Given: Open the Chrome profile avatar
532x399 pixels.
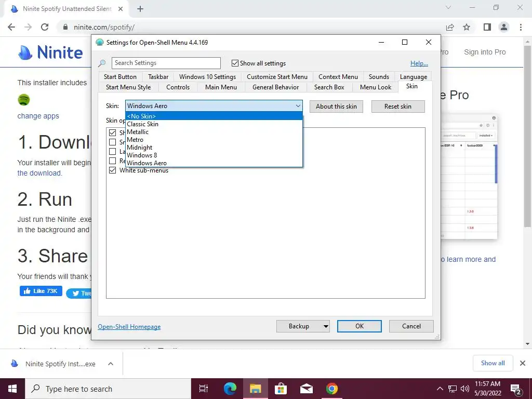Looking at the screenshot, I should (504, 27).
